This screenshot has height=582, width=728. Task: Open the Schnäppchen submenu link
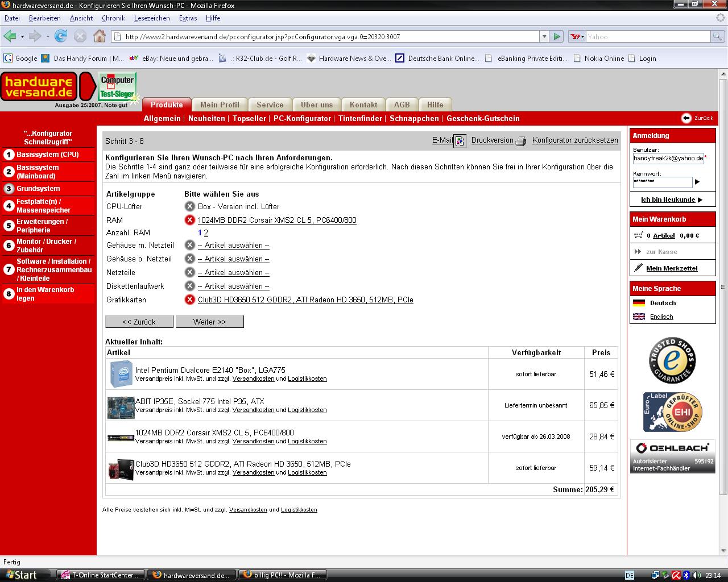(x=414, y=118)
